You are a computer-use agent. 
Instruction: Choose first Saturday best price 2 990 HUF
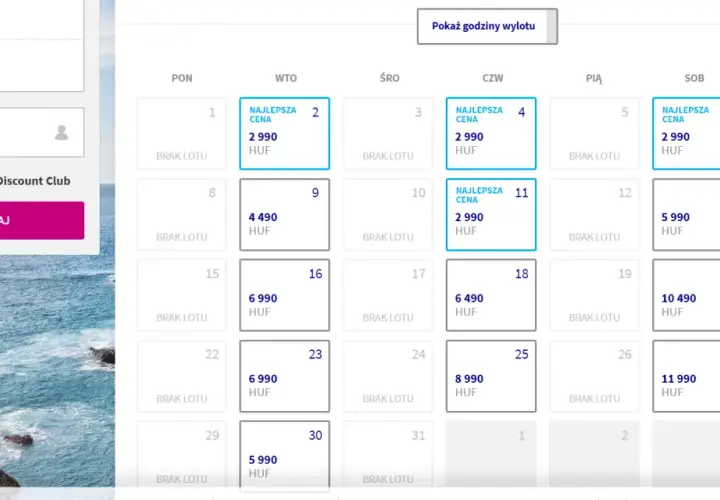[x=686, y=133]
